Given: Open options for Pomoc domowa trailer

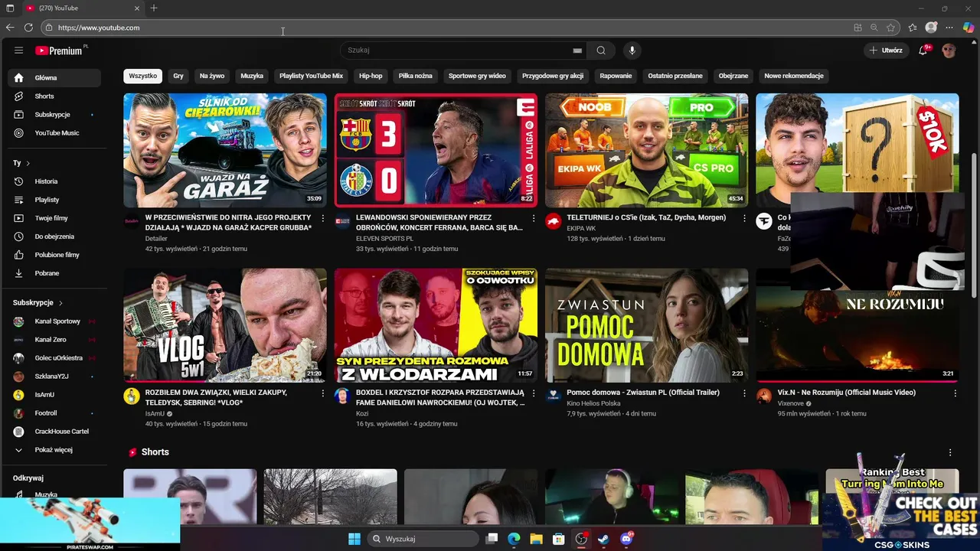Looking at the screenshot, I should click(744, 393).
